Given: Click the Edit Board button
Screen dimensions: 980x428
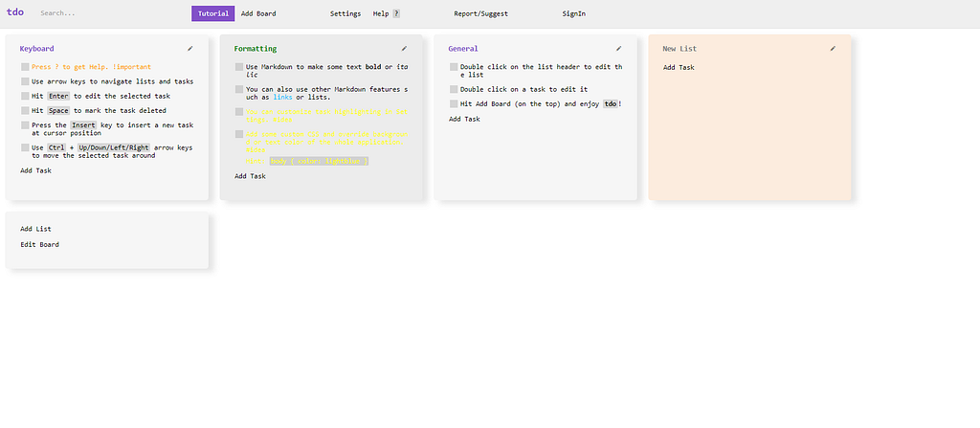Looking at the screenshot, I should (39, 245).
